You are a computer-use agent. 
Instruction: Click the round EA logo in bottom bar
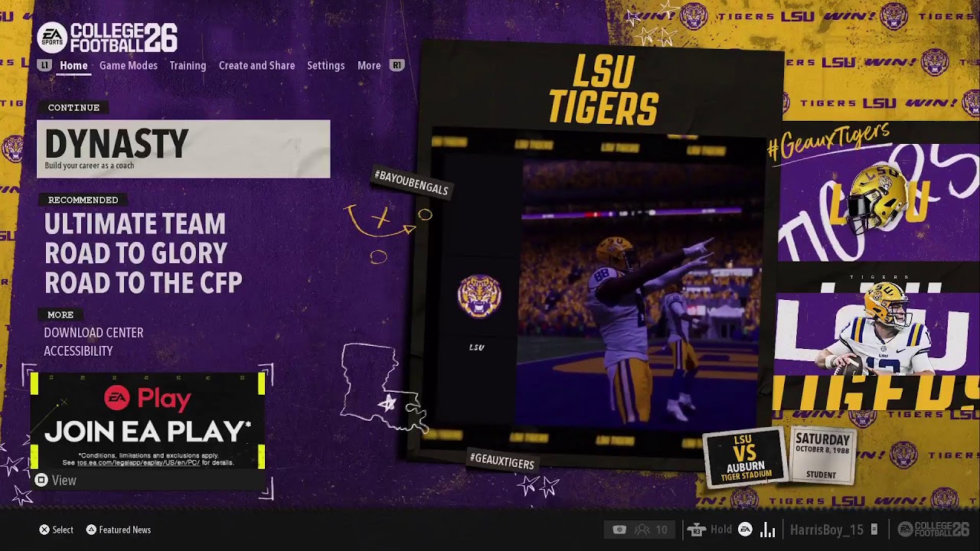click(x=745, y=530)
